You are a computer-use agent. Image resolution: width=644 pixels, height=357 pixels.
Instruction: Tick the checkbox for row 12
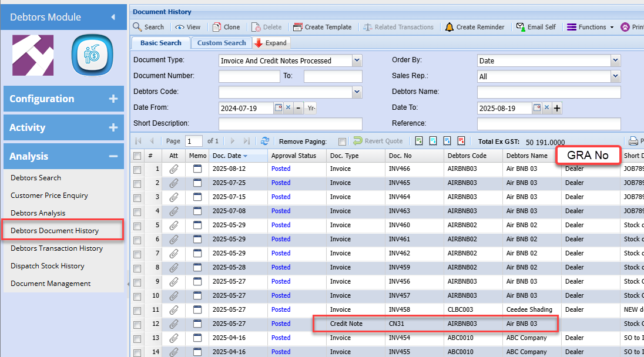137,324
